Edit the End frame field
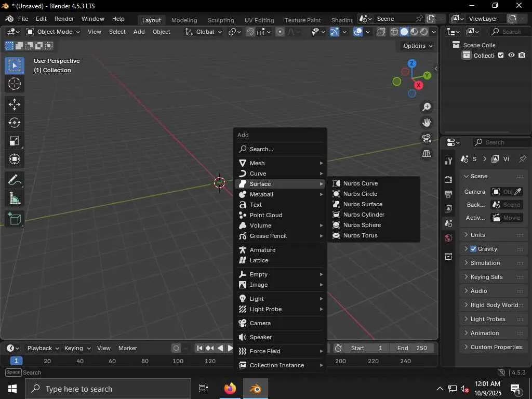Viewport: 532px width, 399px height. coord(411,348)
